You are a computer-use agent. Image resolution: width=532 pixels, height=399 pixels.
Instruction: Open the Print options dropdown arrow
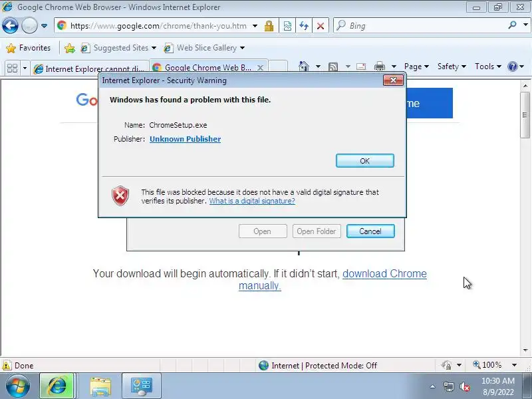pyautogui.click(x=394, y=66)
